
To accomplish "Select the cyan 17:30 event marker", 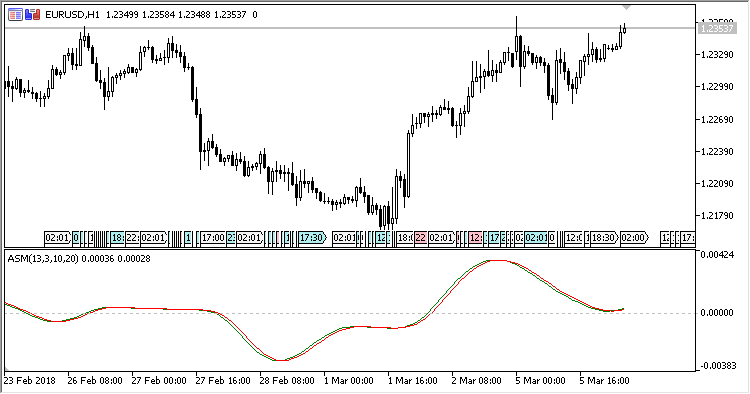I will [312, 237].
